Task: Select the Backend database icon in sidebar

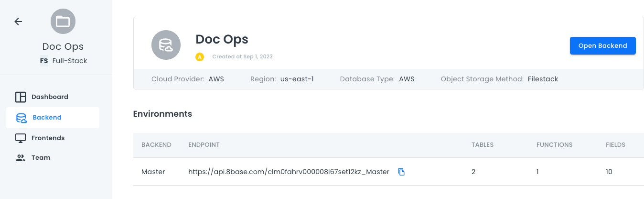Action: [x=21, y=118]
